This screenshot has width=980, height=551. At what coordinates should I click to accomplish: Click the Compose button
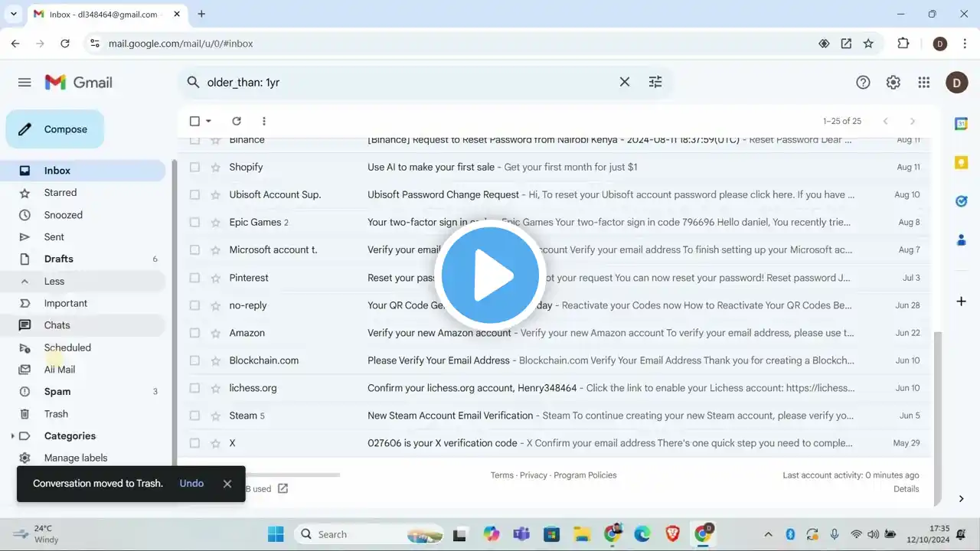tap(55, 129)
